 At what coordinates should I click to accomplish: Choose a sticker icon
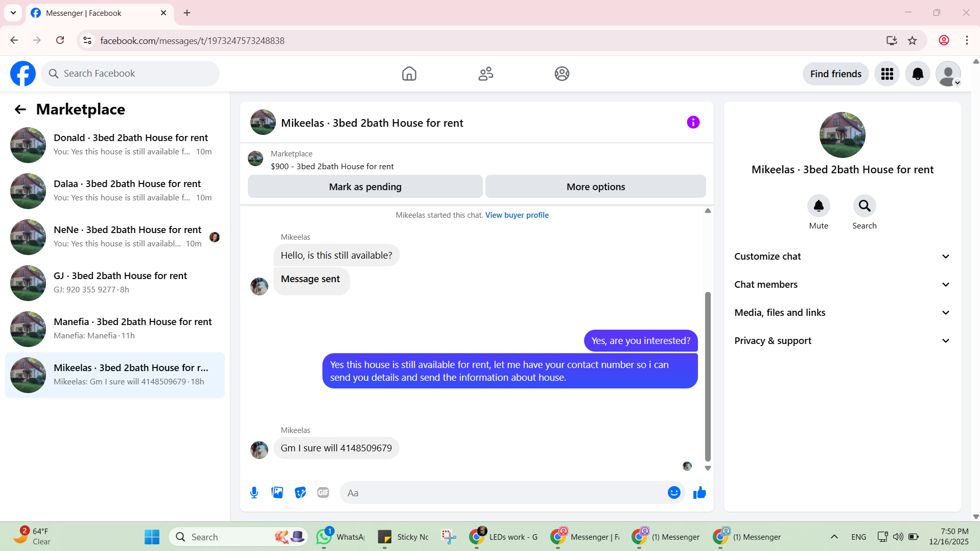point(300,493)
